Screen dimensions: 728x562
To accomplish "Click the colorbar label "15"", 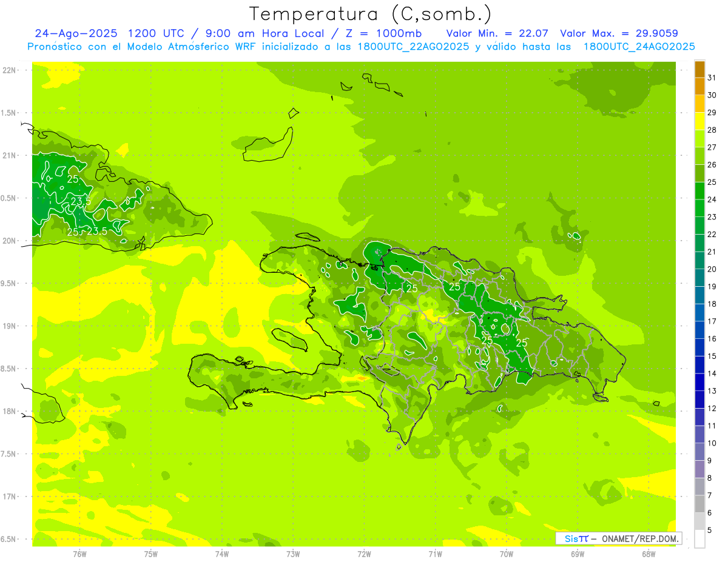I will [x=712, y=356].
